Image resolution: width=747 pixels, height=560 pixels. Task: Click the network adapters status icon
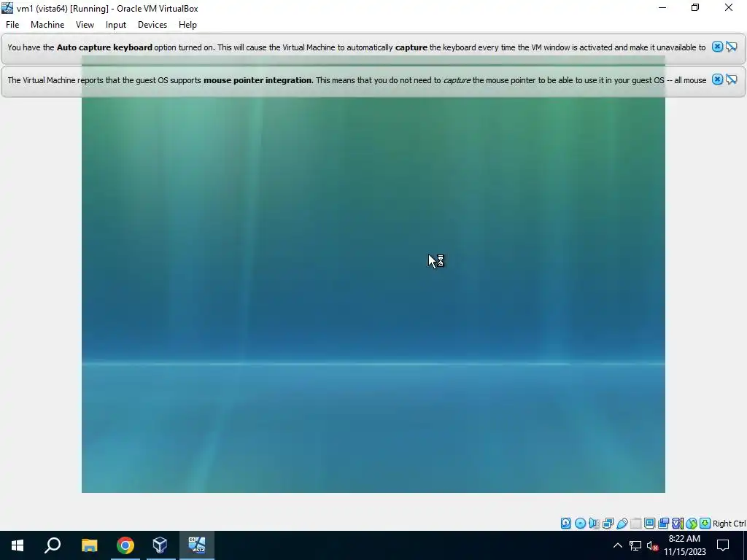click(608, 524)
